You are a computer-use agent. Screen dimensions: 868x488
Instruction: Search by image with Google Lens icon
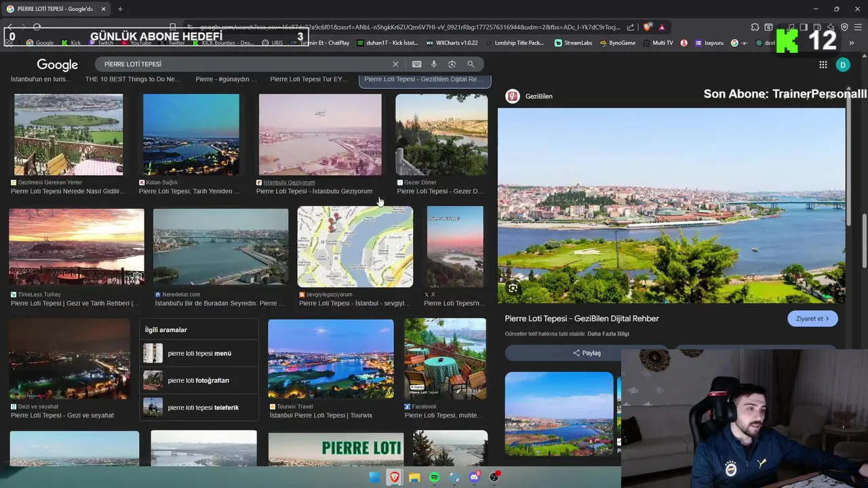452,64
